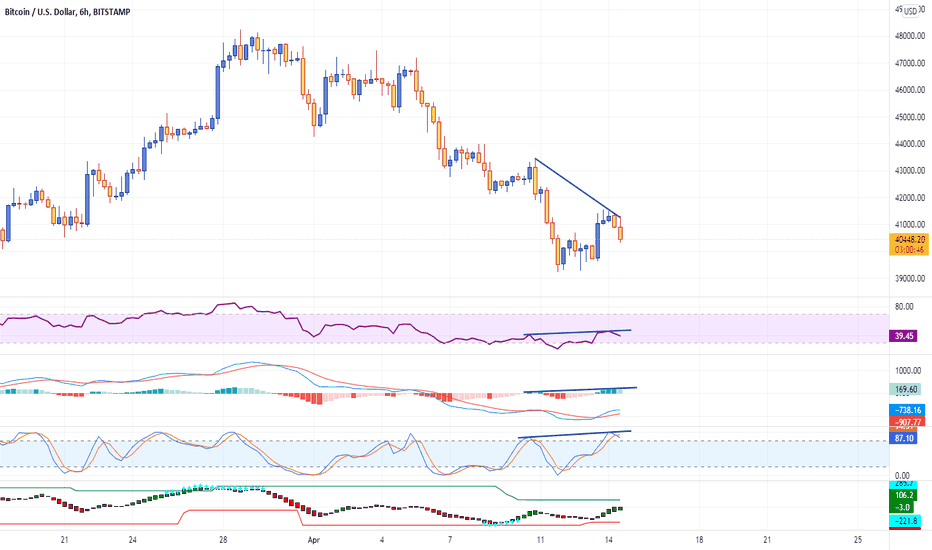Select the 43000.00 price axis label
The height and width of the screenshot is (550, 932).
909,171
